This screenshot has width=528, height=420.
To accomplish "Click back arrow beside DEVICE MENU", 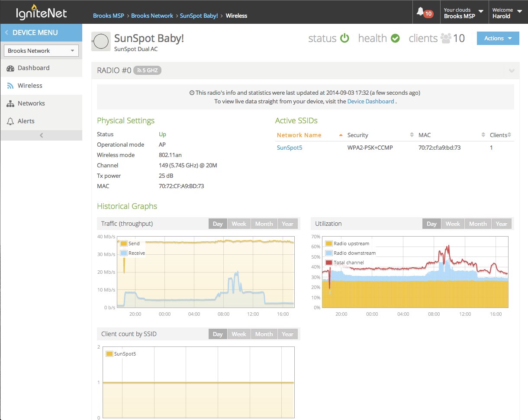I will coord(6,32).
